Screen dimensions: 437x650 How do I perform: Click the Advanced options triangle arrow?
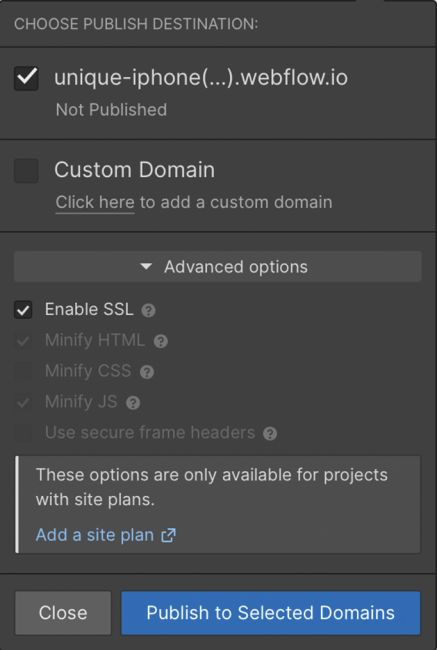click(146, 267)
